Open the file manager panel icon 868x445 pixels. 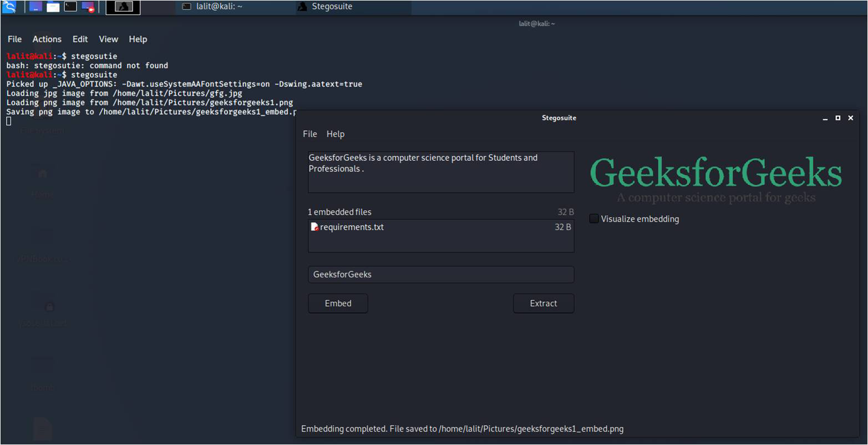click(x=53, y=7)
